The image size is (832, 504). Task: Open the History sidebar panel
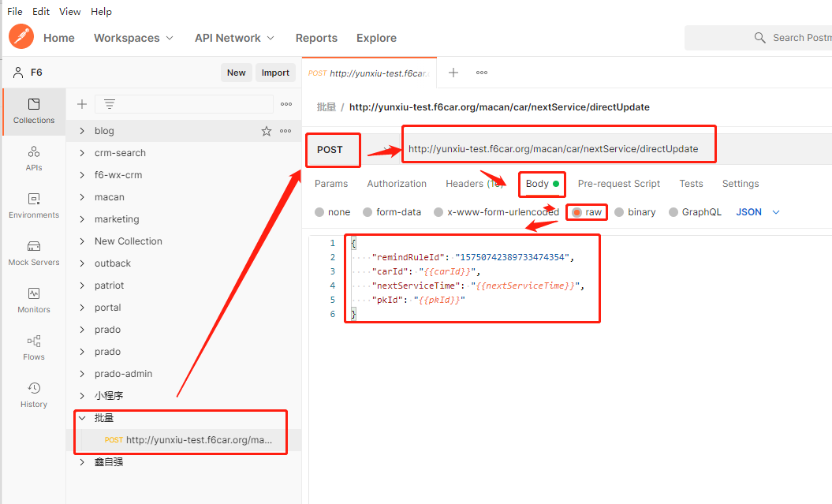coord(34,395)
